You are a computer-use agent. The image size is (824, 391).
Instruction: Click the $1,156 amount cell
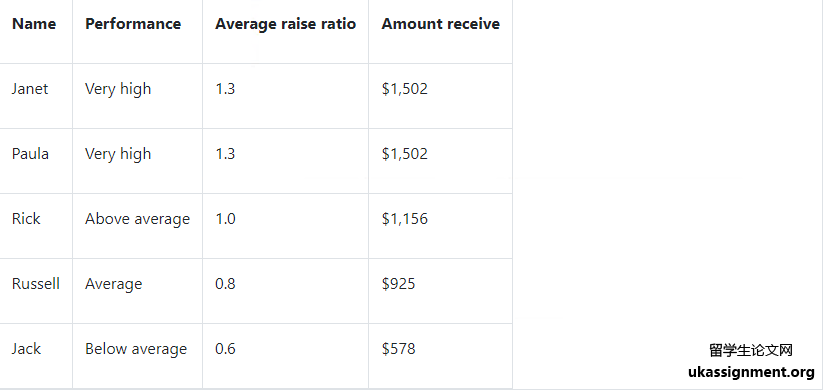tap(405, 219)
